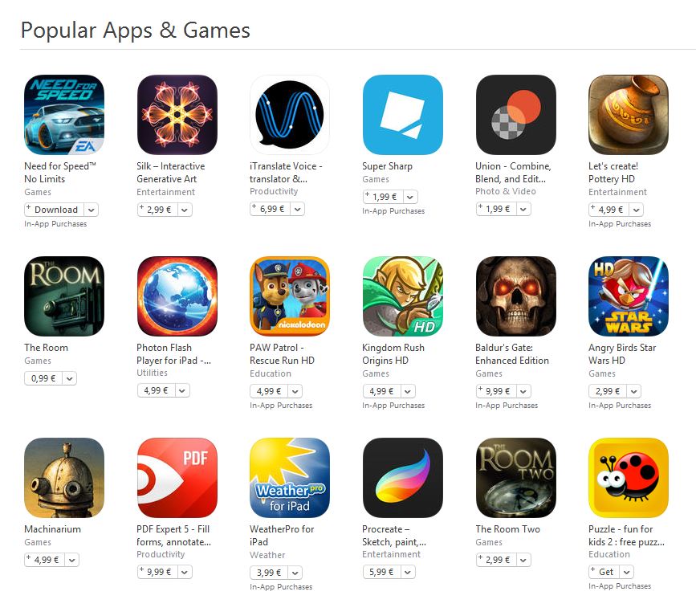Screen dimensions: 696x616
Task: Expand the arrow beside The Room's 0,99 € price
Action: (70, 378)
